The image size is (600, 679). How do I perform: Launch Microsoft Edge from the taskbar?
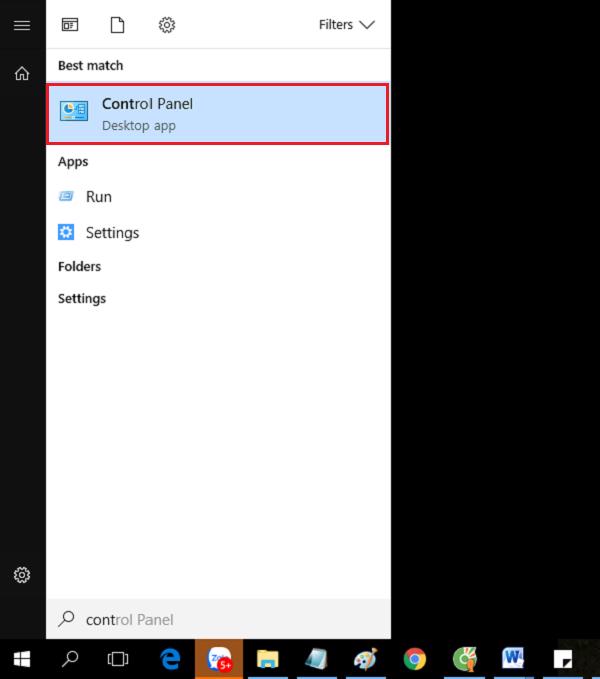[170, 659]
